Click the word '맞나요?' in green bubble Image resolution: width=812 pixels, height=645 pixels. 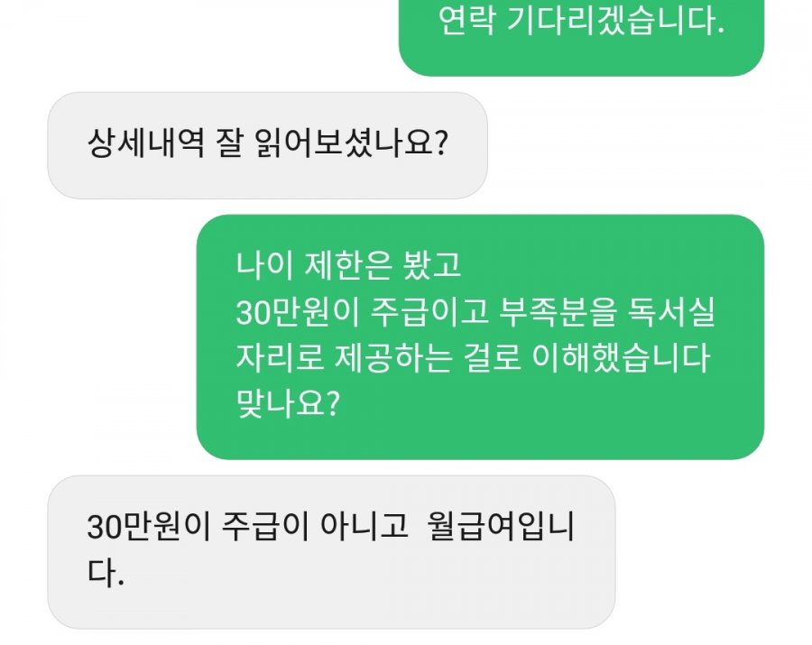point(288,403)
